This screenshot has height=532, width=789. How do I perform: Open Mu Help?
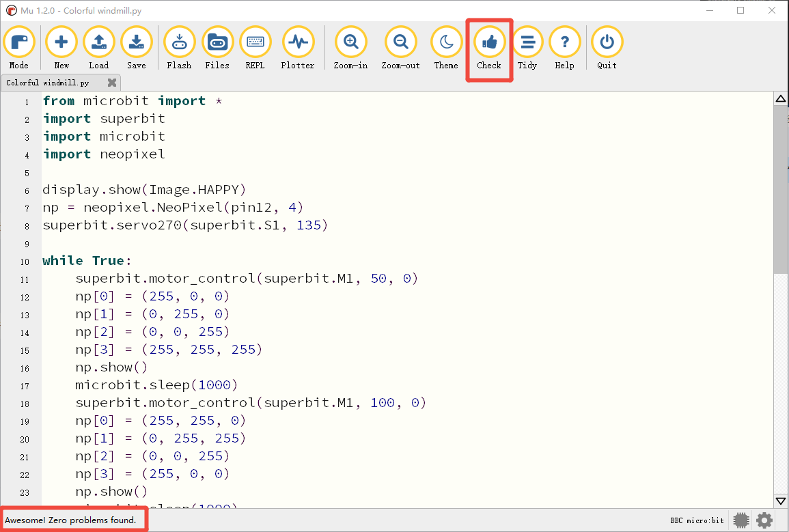pyautogui.click(x=564, y=48)
